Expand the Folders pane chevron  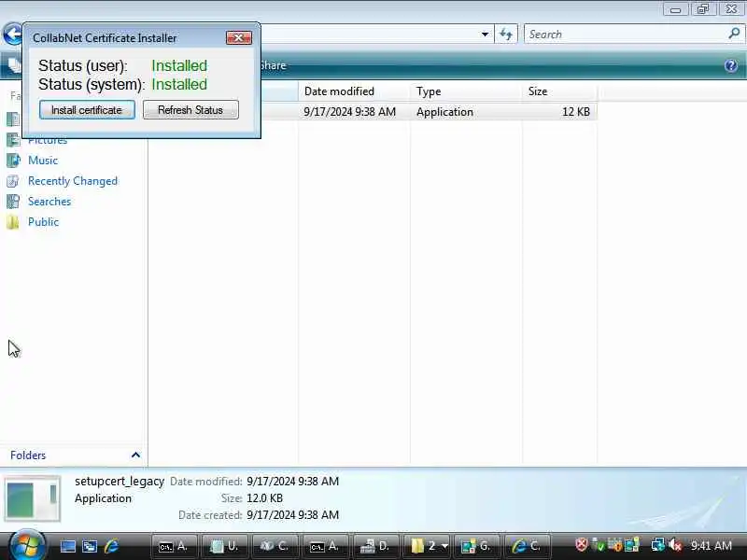tap(135, 455)
